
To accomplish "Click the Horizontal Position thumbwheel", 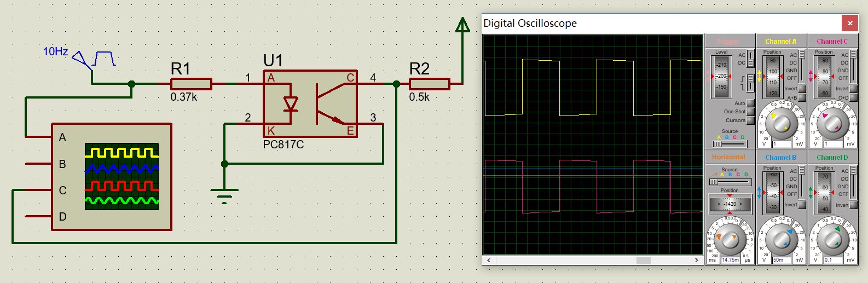I will 730,204.
